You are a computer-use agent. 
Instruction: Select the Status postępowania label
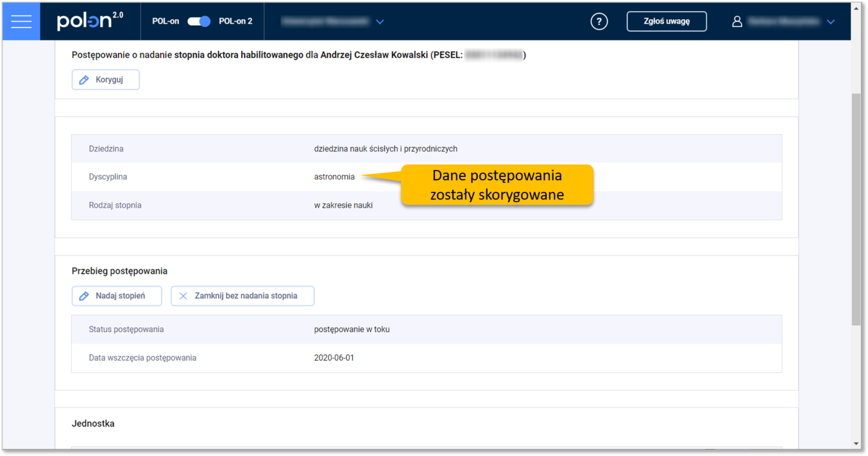(127, 329)
